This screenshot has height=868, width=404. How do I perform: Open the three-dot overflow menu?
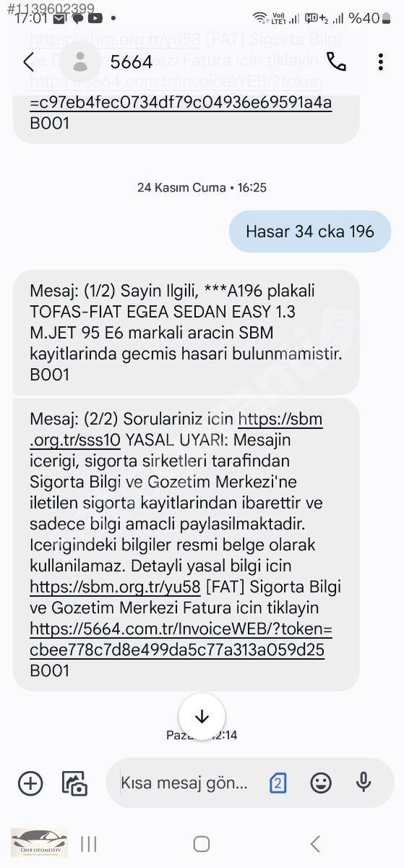[x=380, y=62]
